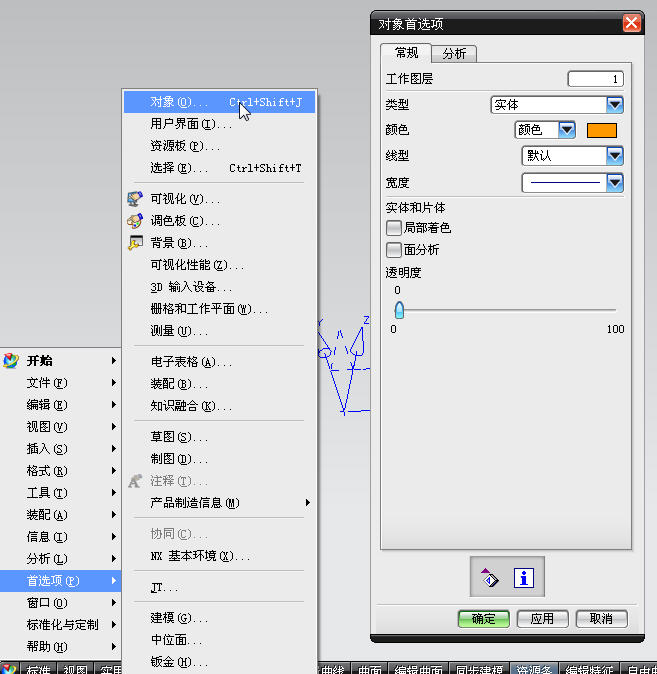Select 3D 输入设备 menu item

[x=219, y=287]
